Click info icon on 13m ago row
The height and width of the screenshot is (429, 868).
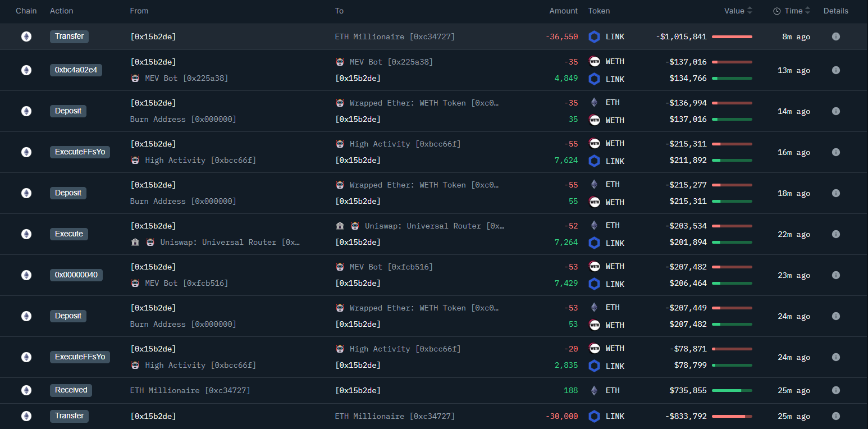click(x=835, y=70)
